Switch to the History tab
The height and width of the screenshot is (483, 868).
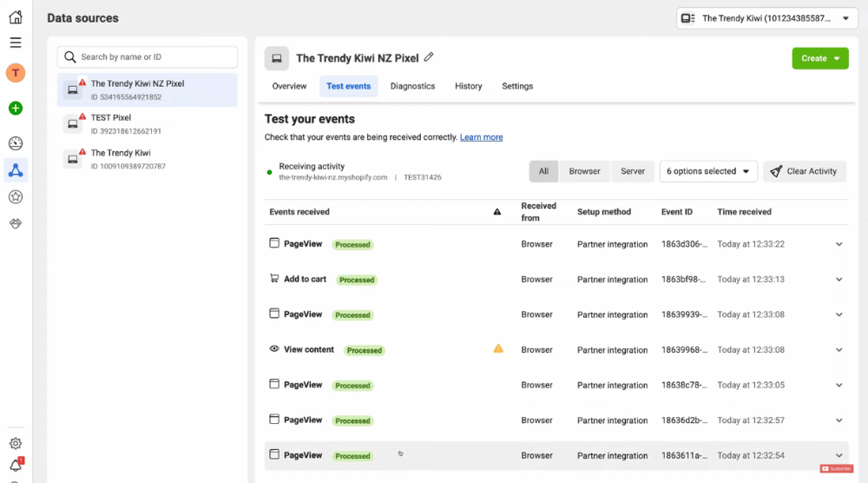469,86
